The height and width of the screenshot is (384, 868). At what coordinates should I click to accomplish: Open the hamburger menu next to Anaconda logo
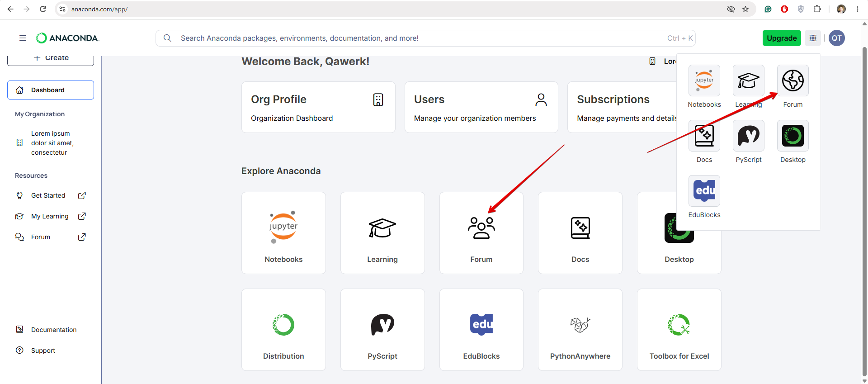(23, 38)
